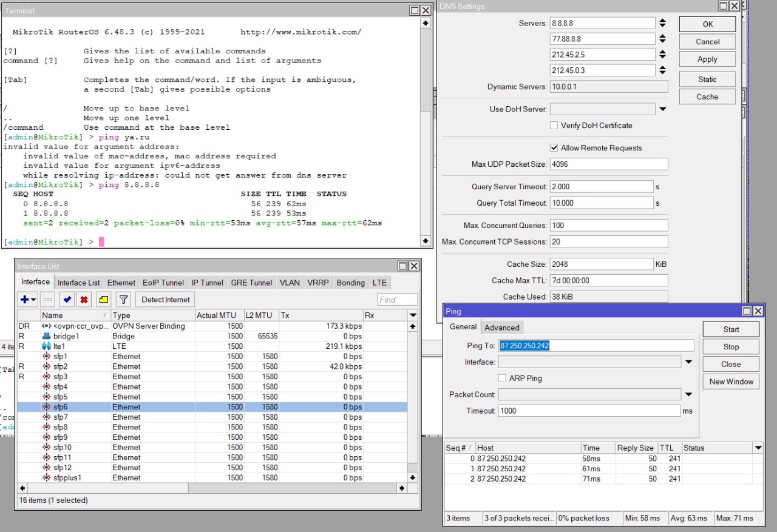This screenshot has height=532, width=777.
Task: Open the Interface List columns dropdown arrow
Action: click(x=413, y=315)
